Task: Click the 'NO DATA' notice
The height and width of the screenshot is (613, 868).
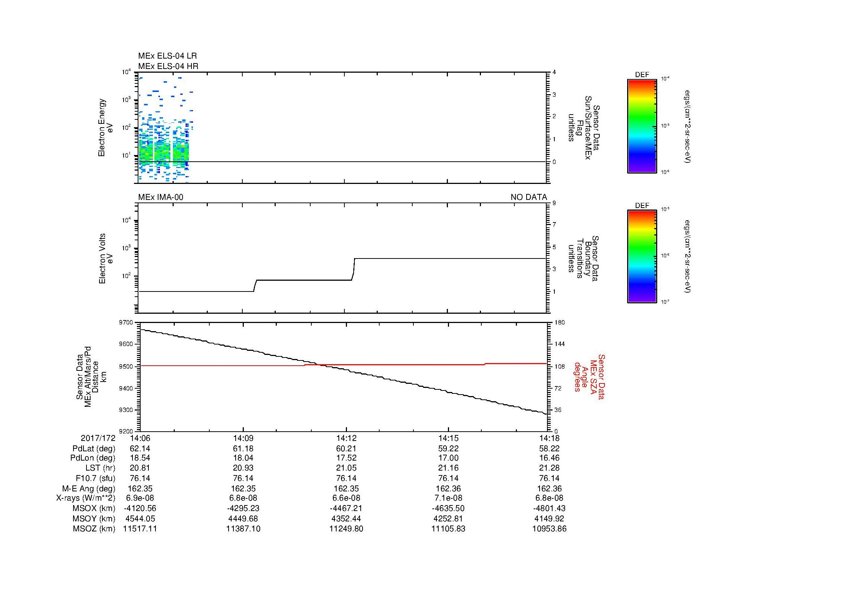Action: point(528,197)
